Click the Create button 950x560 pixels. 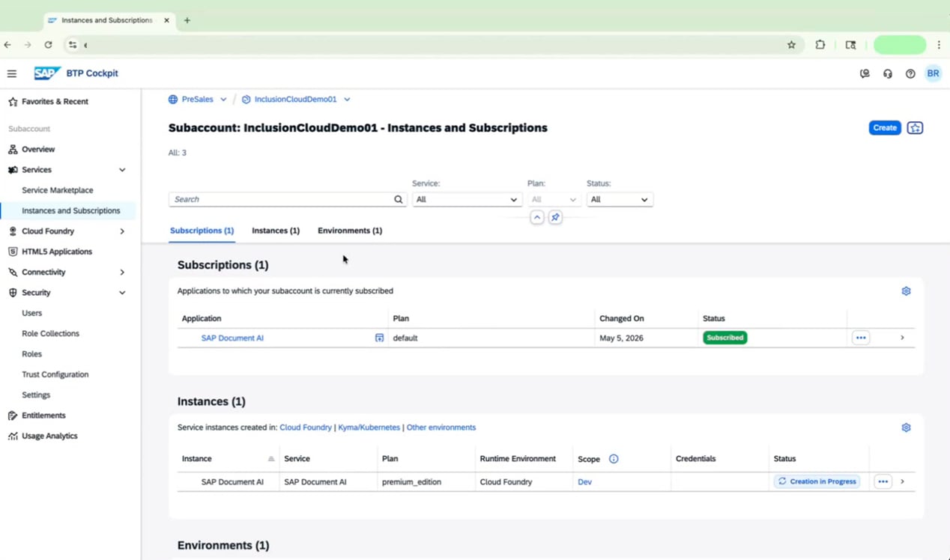point(885,128)
